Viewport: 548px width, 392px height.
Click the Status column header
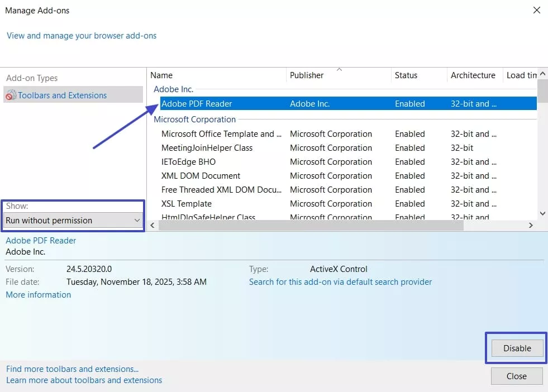[x=406, y=75]
